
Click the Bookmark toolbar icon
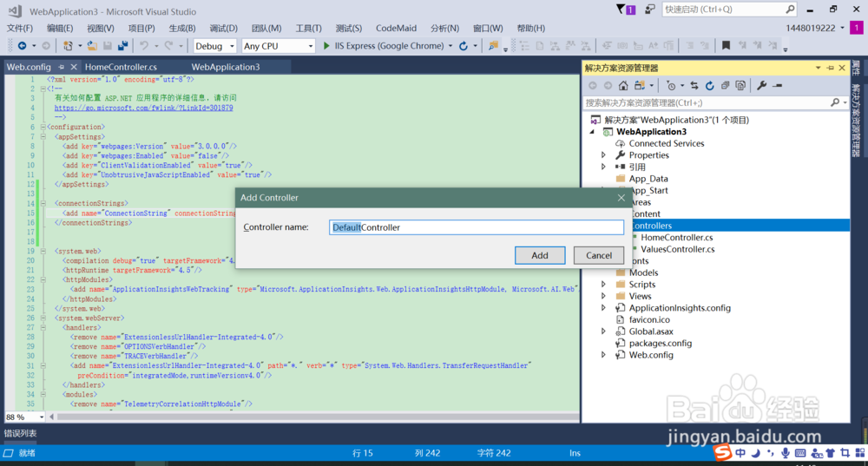726,46
